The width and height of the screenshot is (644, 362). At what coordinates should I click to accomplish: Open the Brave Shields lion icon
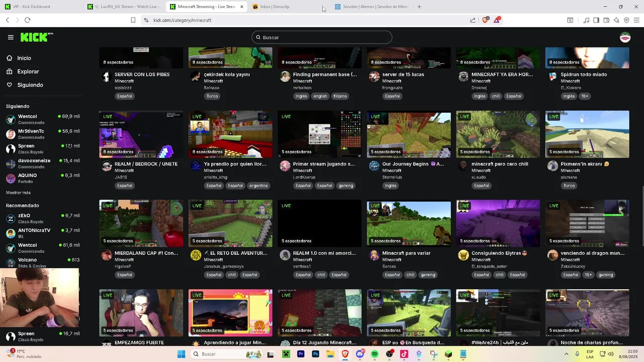485,20
